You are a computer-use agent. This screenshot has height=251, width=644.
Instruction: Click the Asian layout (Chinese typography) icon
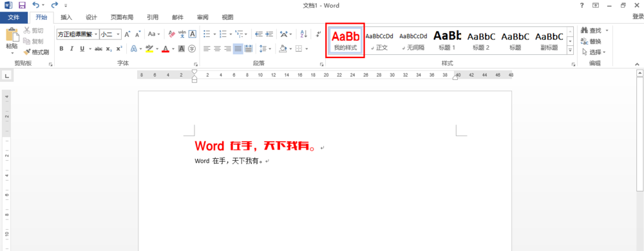(283, 34)
